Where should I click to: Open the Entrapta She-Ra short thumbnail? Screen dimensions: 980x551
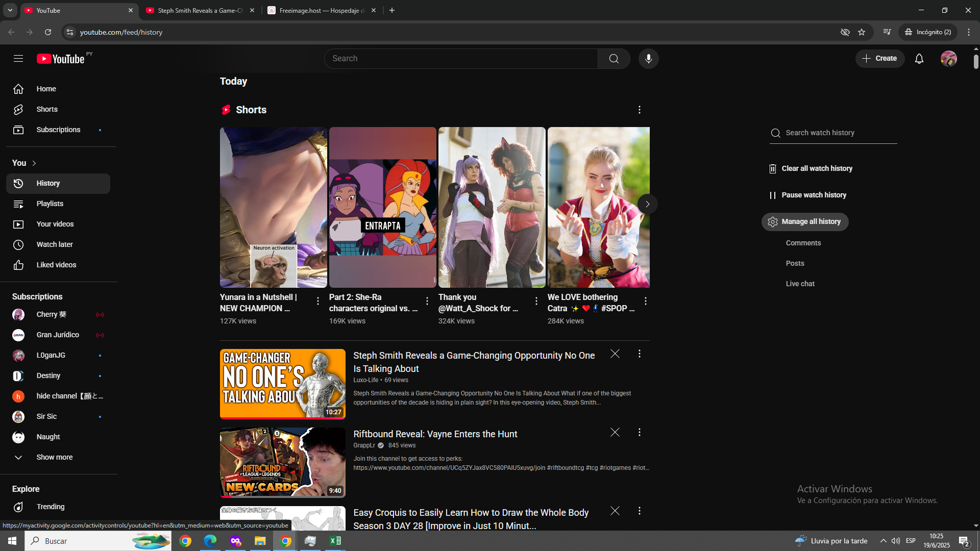(x=383, y=208)
